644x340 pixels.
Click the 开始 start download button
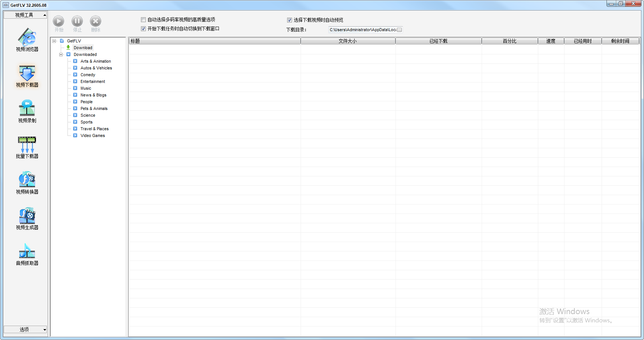[58, 24]
